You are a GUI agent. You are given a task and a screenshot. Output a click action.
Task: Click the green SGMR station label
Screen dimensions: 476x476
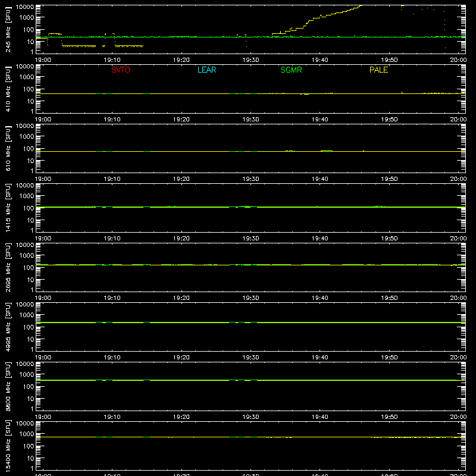(x=291, y=70)
